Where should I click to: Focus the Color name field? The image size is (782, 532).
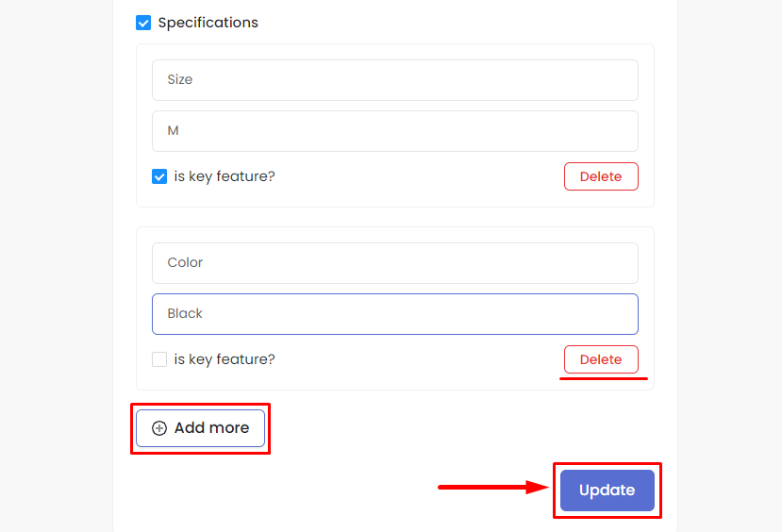point(395,263)
